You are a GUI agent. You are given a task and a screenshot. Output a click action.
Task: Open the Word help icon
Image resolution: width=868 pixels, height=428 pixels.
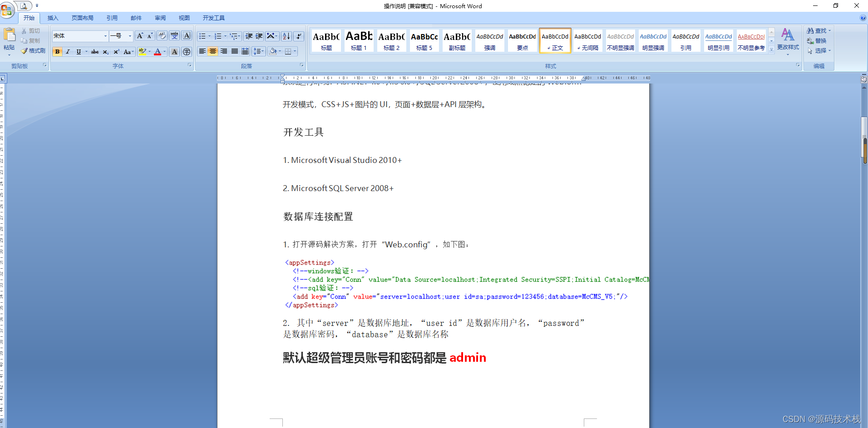coord(863,18)
